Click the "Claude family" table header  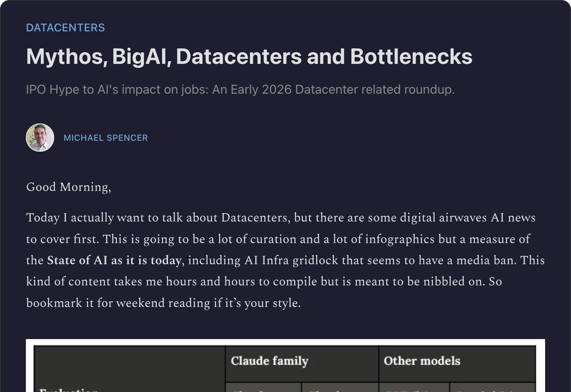click(270, 361)
